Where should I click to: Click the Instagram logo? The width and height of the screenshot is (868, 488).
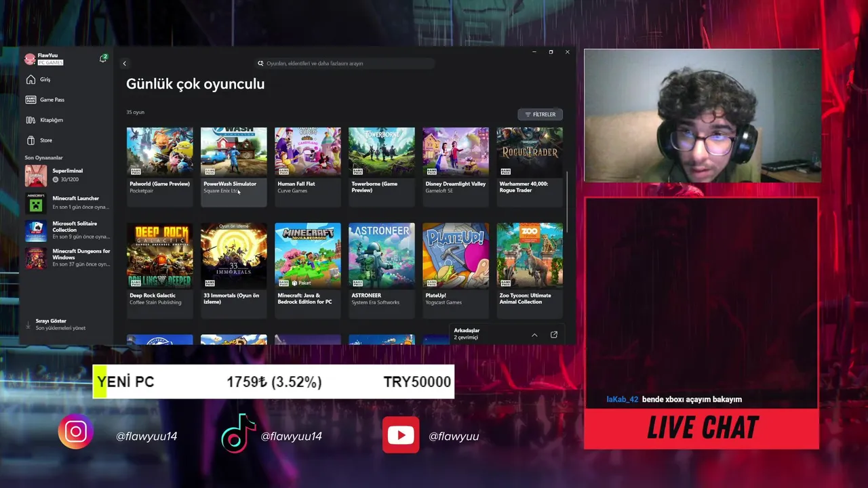75,432
